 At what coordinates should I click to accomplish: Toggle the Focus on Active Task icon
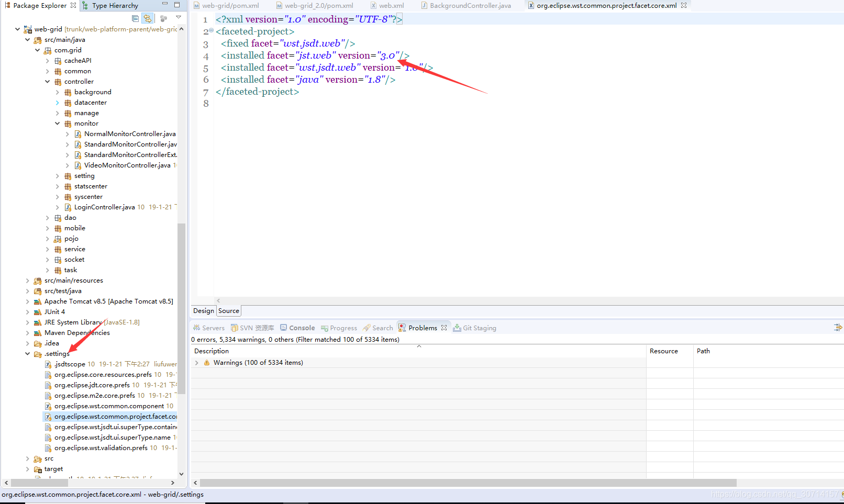point(163,18)
